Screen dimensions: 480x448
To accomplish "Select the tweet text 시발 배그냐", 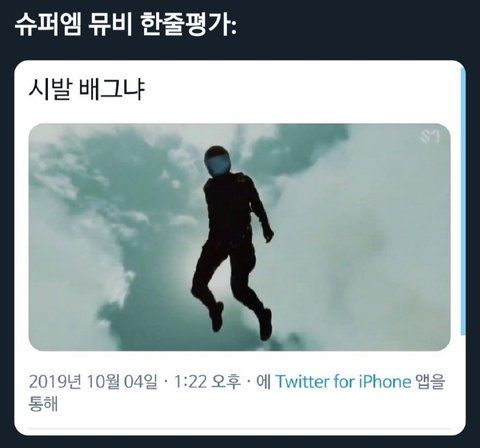I will coord(87,90).
